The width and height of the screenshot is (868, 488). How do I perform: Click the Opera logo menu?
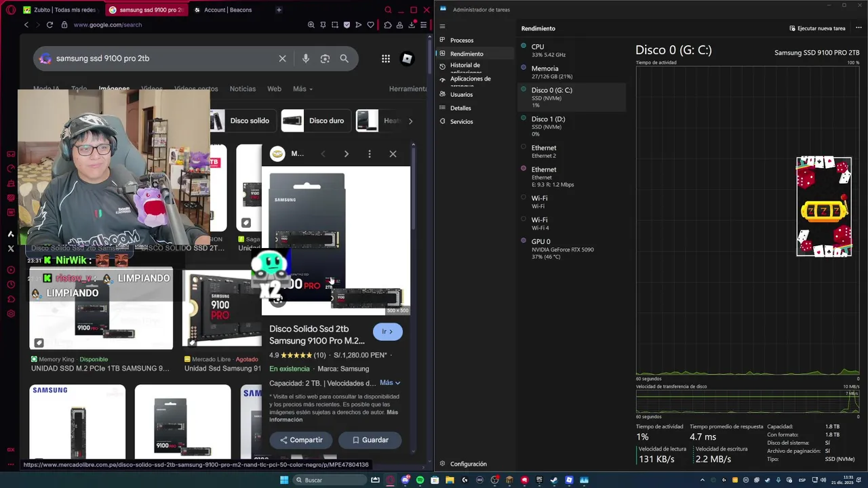(x=11, y=10)
